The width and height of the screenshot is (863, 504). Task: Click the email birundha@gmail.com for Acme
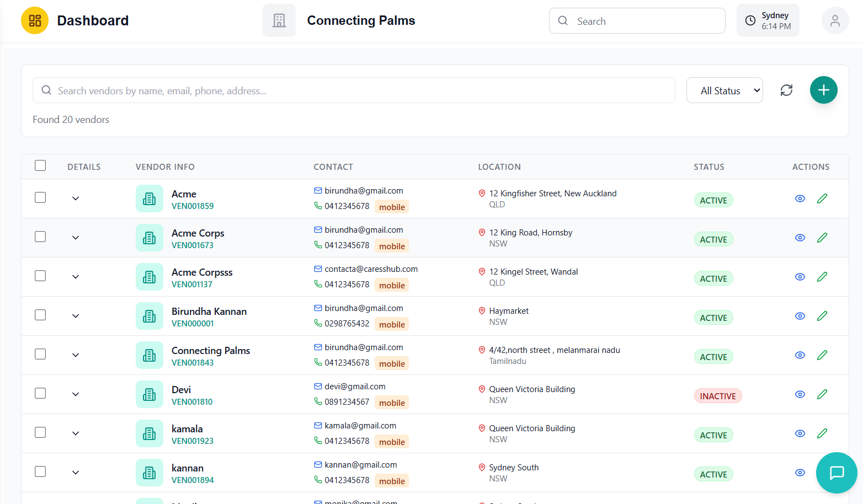[364, 190]
